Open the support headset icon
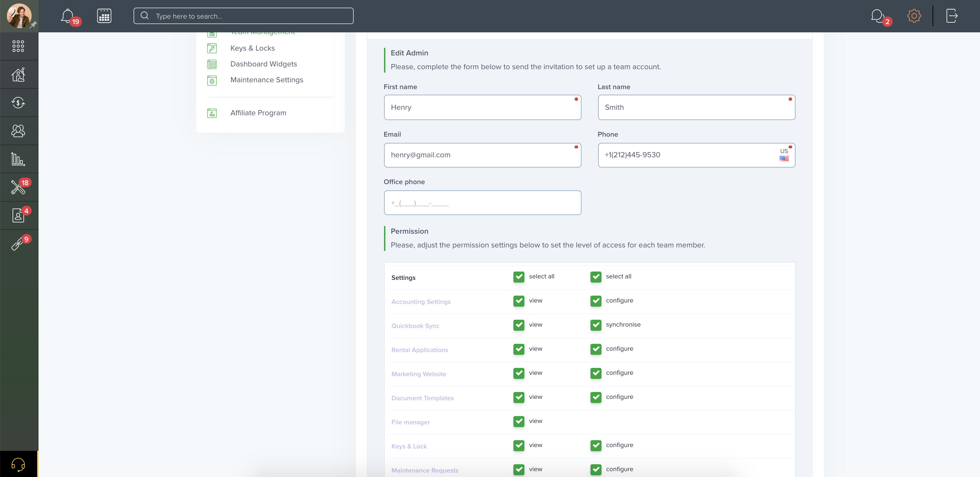This screenshot has width=980, height=477. coord(18,465)
